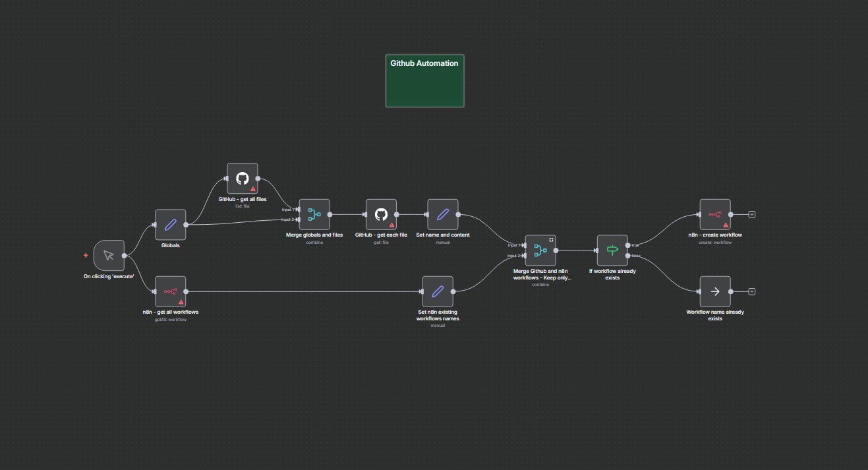
Task: Click the lightning trigger icon beside execute node
Action: [86, 255]
